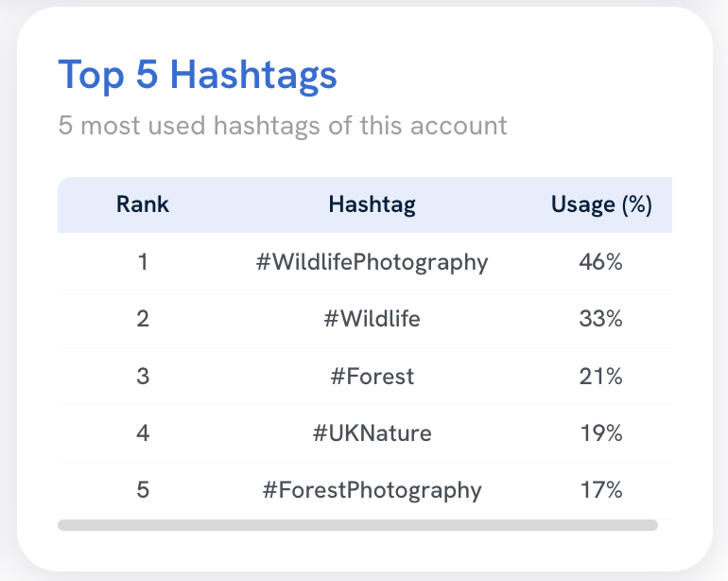
Task: Click rank number 2 cell
Action: (143, 319)
